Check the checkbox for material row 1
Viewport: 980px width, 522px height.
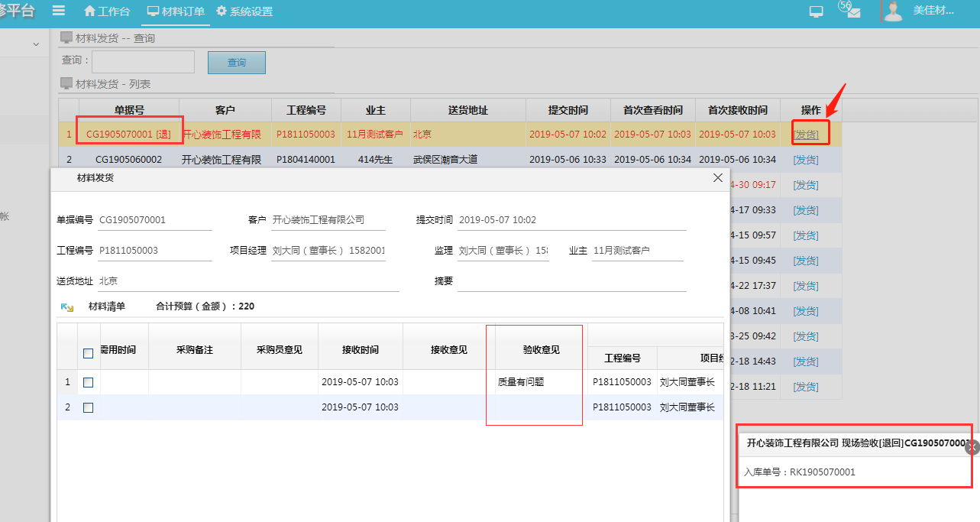[88, 381]
